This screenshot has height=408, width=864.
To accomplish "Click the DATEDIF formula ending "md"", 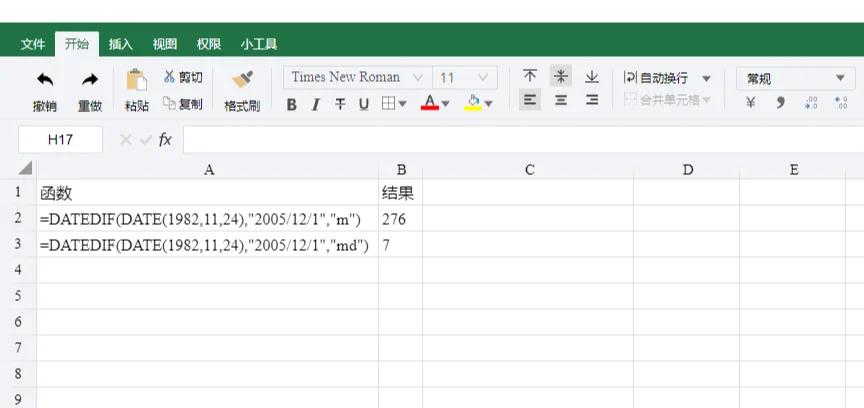I will (208, 245).
